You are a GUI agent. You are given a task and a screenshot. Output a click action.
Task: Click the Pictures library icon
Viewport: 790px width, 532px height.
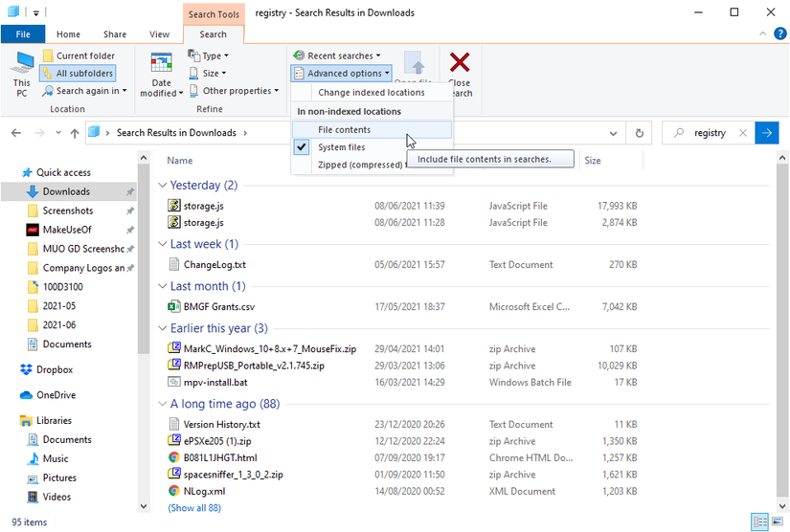33,478
